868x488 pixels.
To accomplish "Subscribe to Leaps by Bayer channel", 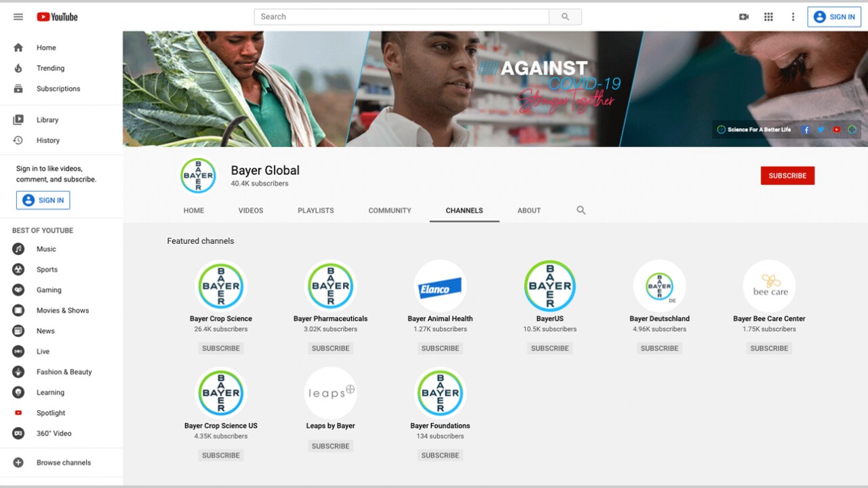I will pyautogui.click(x=331, y=446).
